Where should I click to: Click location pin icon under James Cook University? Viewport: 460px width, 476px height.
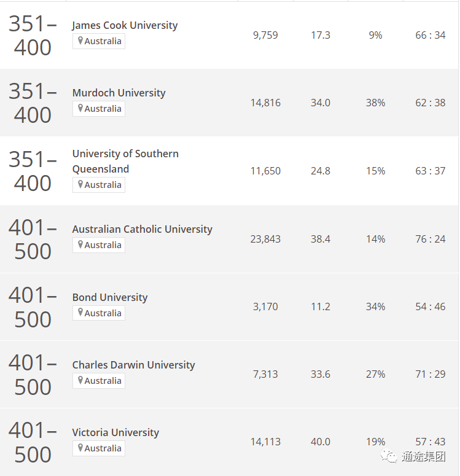click(x=80, y=41)
